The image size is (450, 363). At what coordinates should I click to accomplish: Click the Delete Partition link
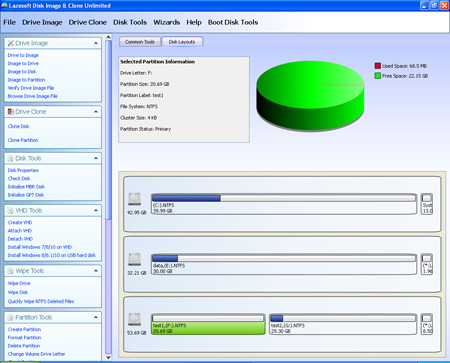point(24,346)
